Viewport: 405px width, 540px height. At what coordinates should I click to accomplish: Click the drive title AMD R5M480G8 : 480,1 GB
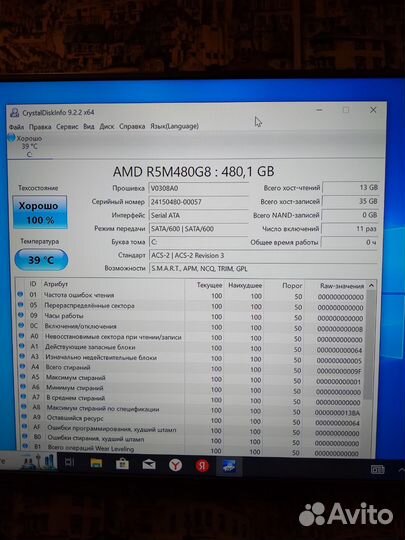pos(194,171)
